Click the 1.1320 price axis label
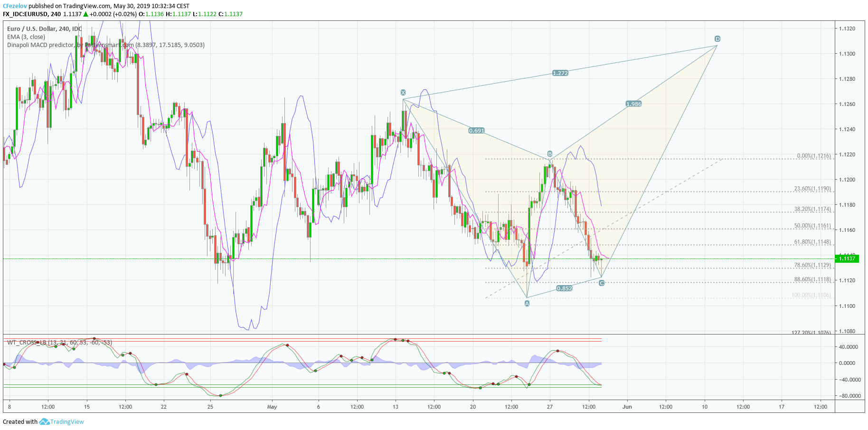Screen dimensions: 868x430 [847, 29]
